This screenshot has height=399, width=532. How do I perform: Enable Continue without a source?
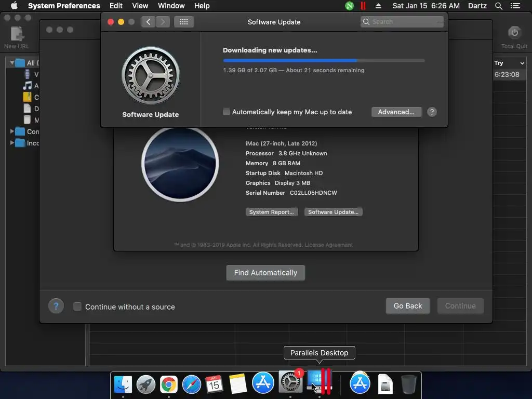pos(77,307)
